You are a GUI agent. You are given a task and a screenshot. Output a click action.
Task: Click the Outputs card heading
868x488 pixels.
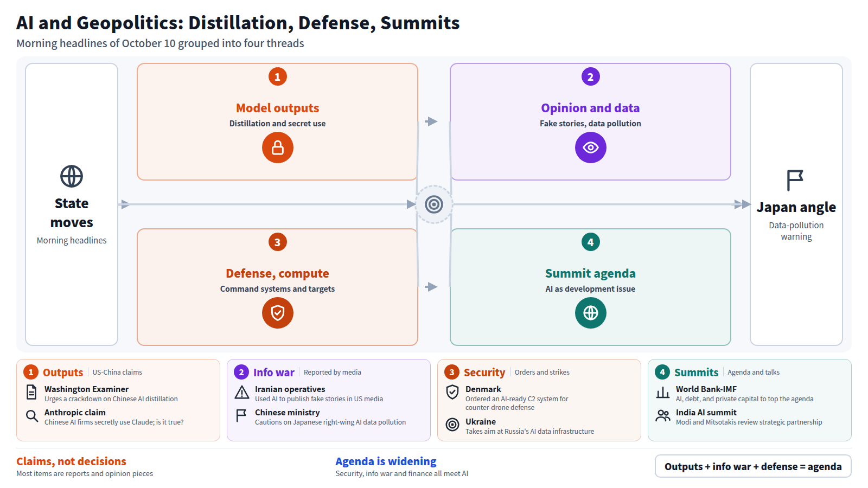pos(63,373)
